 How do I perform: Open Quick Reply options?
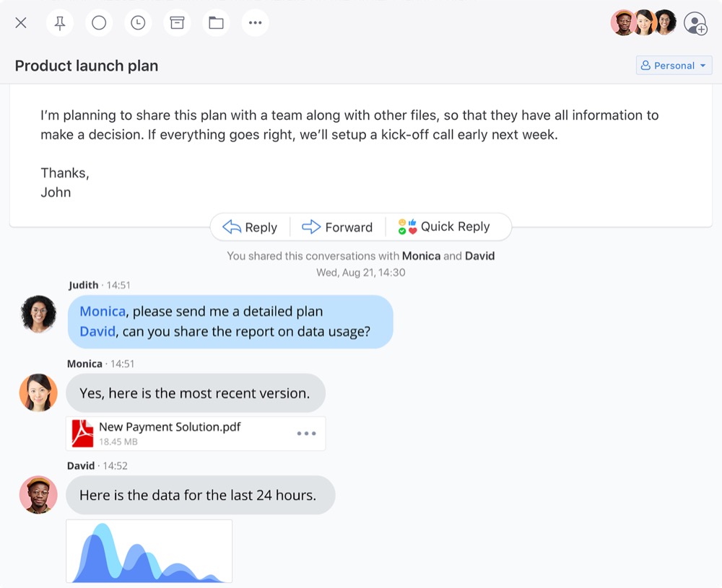point(444,227)
